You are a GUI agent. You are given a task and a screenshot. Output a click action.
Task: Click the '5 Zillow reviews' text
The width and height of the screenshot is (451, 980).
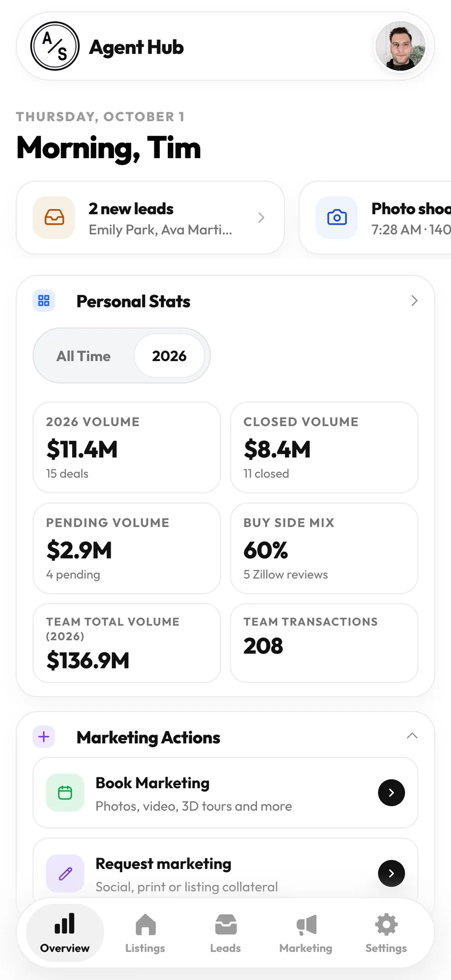(x=286, y=575)
